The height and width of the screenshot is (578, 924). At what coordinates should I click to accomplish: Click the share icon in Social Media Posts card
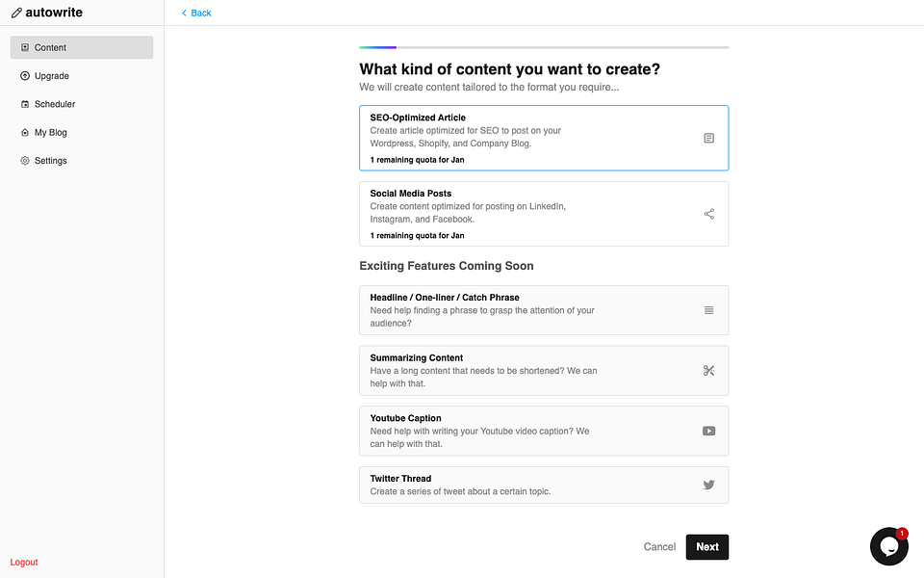click(708, 214)
